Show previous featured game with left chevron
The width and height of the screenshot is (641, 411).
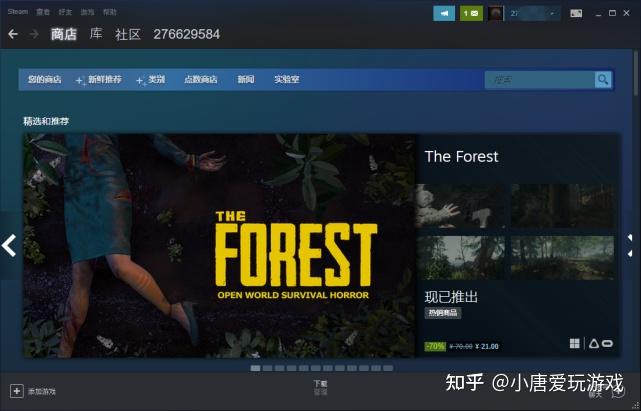click(x=8, y=245)
